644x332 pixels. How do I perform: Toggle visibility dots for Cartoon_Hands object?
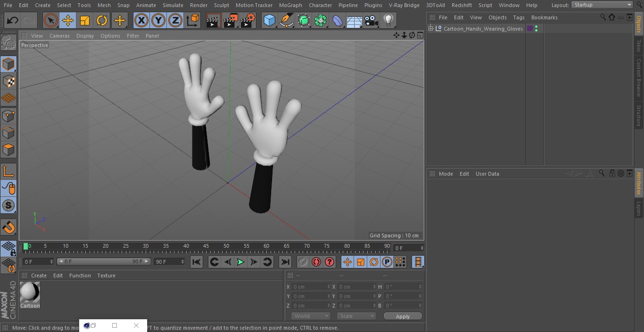point(536,29)
